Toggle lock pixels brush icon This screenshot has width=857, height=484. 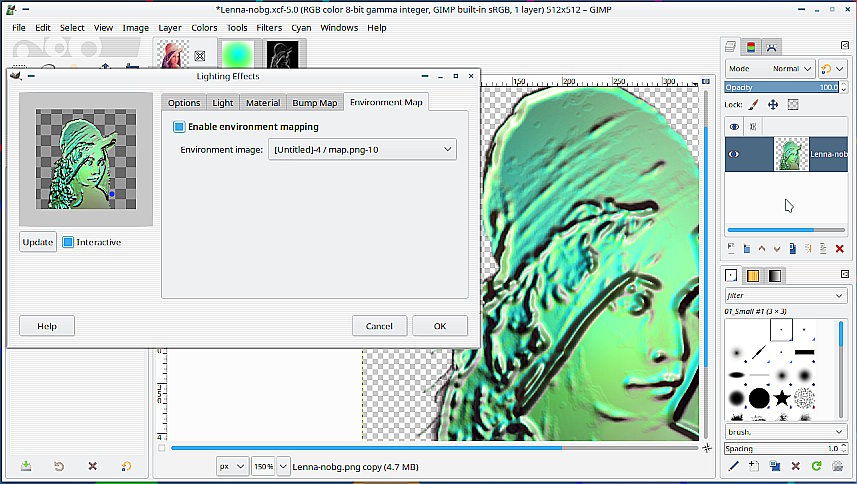point(753,104)
